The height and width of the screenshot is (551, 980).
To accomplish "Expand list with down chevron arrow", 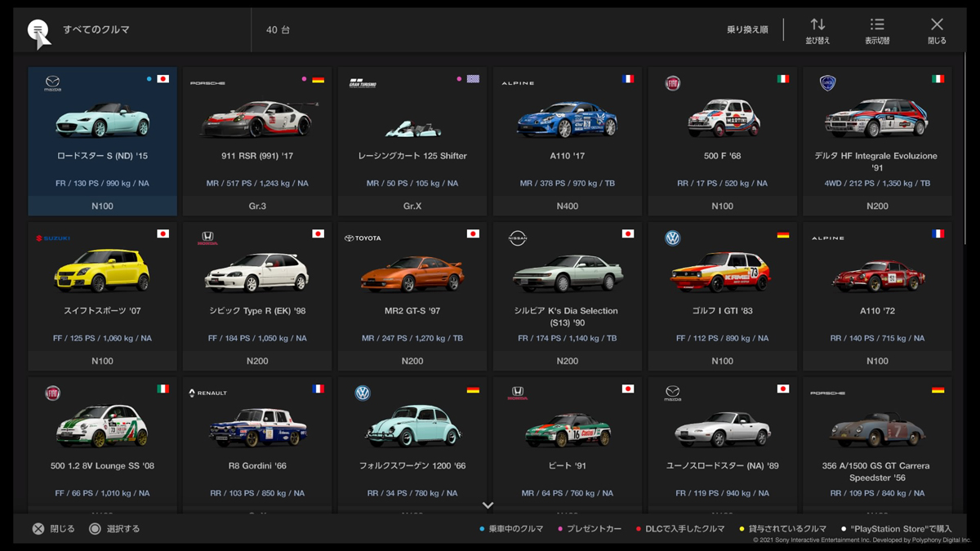I will click(488, 505).
